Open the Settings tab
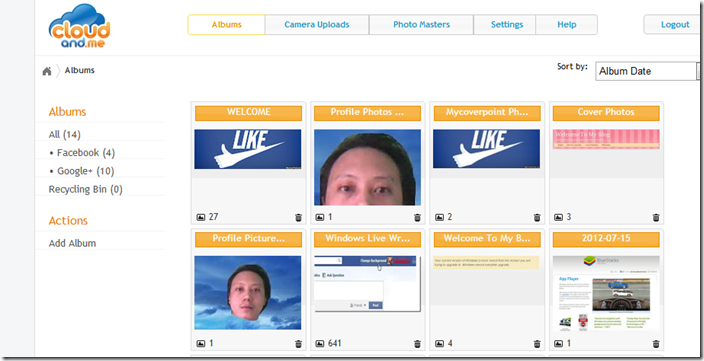Screen dimensions: 704x361 click(x=506, y=25)
